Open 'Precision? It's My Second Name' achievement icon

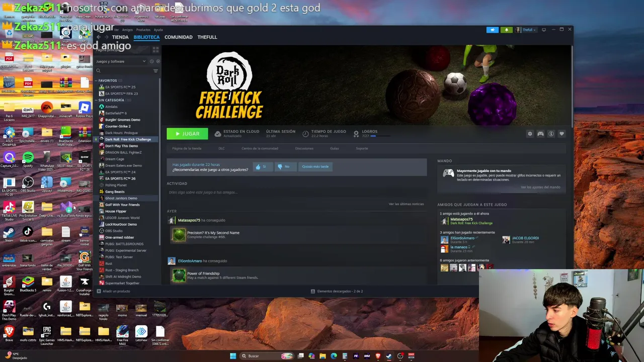point(179,235)
